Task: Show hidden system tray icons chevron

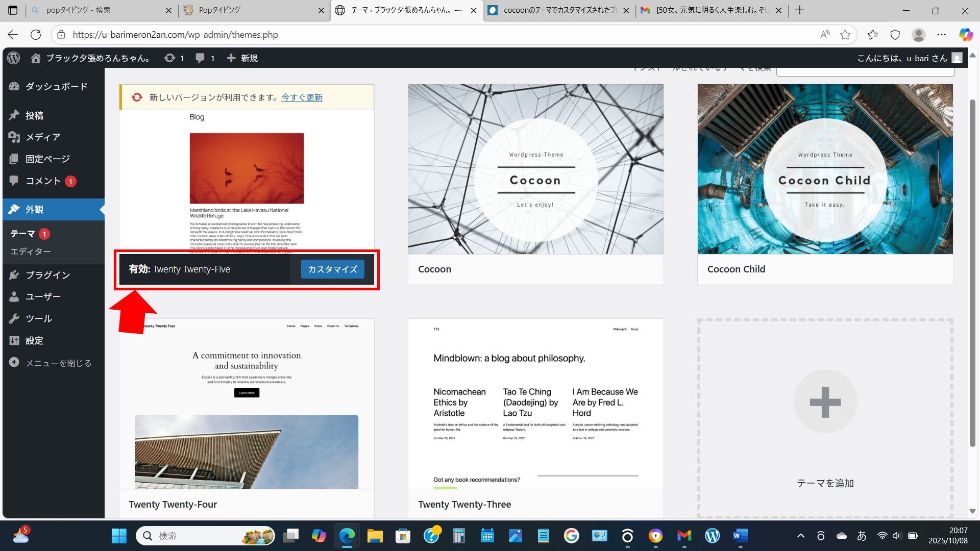Action: 800,536
